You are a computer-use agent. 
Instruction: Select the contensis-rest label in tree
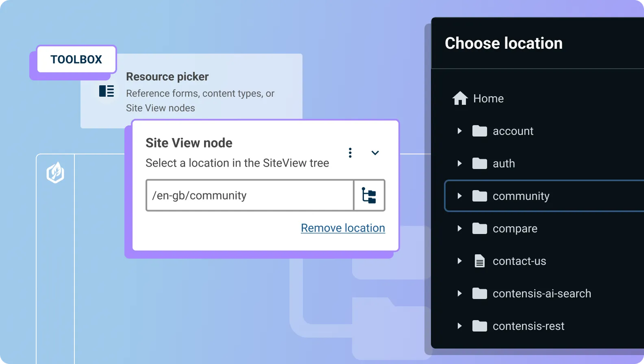(529, 326)
